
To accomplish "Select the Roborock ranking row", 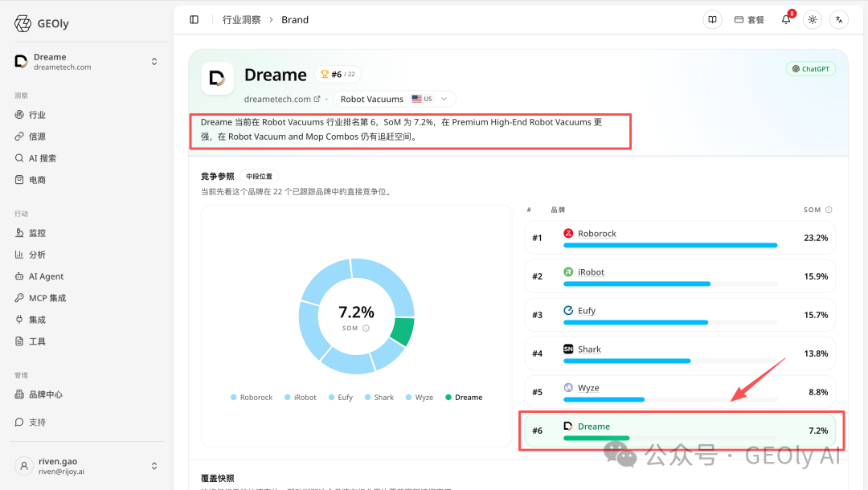I will pos(680,238).
